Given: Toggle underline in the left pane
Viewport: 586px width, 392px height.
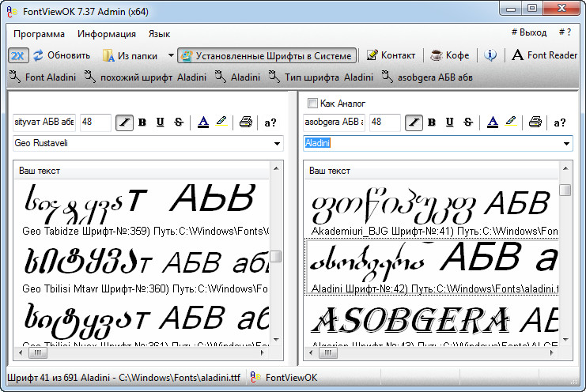Looking at the screenshot, I should [161, 122].
